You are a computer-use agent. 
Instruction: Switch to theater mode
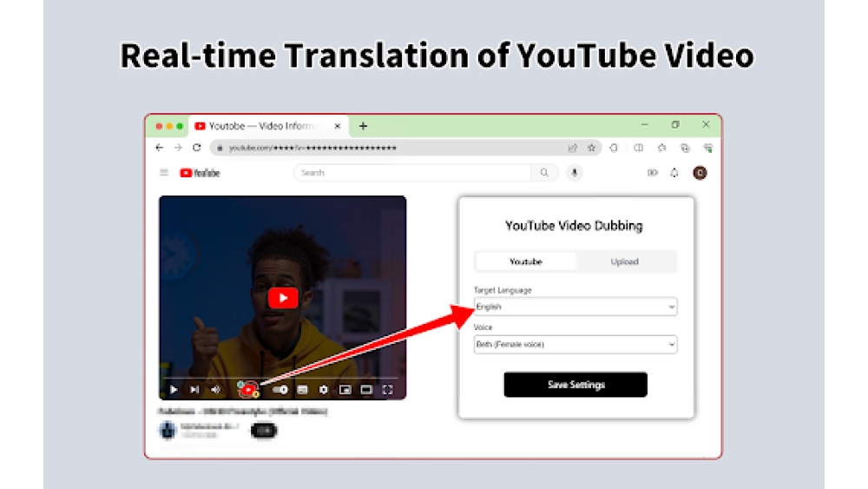366,390
